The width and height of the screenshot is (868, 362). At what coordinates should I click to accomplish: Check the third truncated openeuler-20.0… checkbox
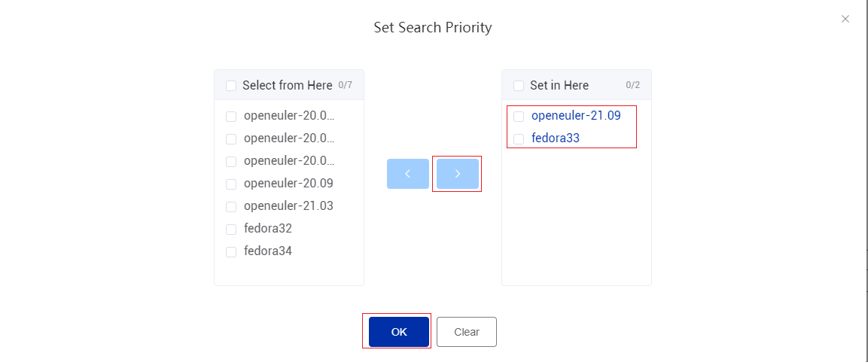click(x=231, y=162)
